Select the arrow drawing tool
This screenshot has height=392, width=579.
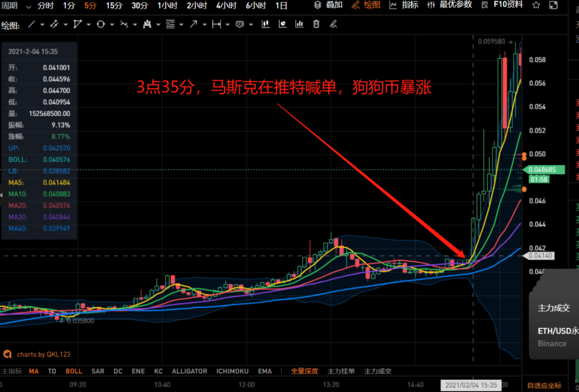point(194,24)
